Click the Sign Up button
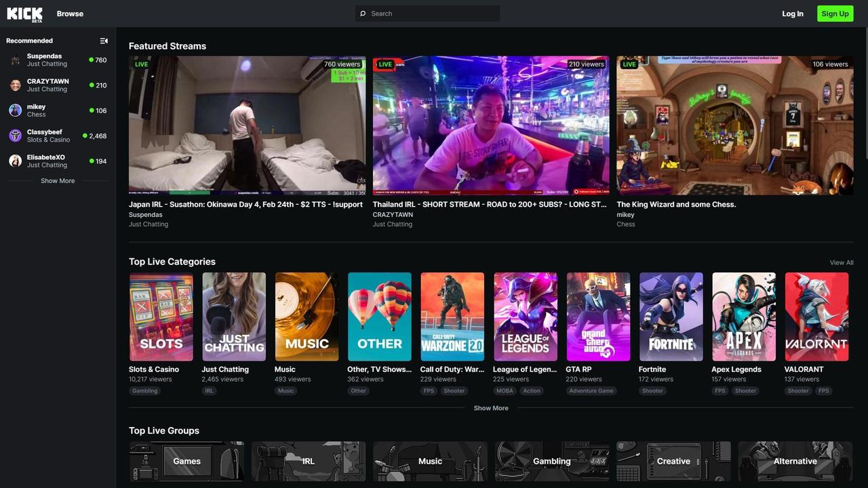 [x=835, y=14]
